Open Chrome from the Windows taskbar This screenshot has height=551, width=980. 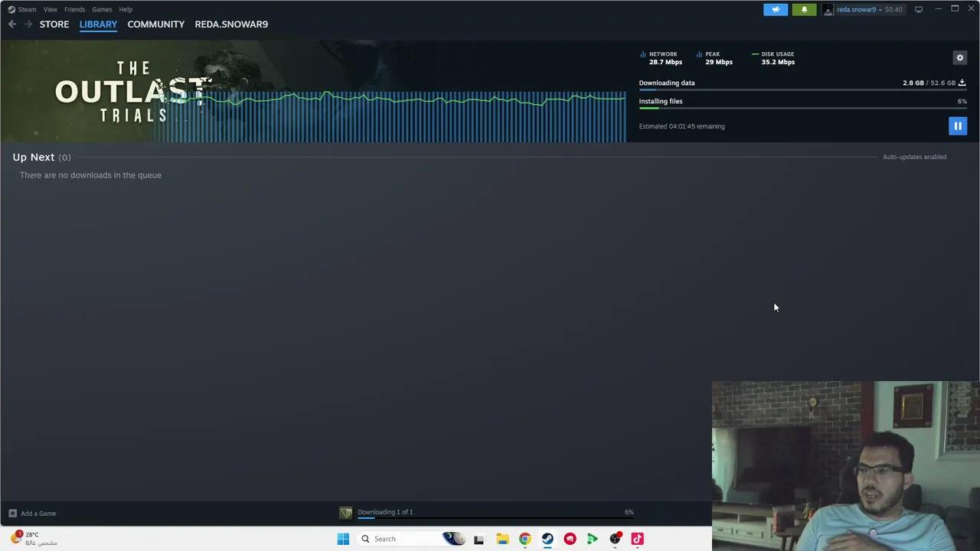pos(524,539)
